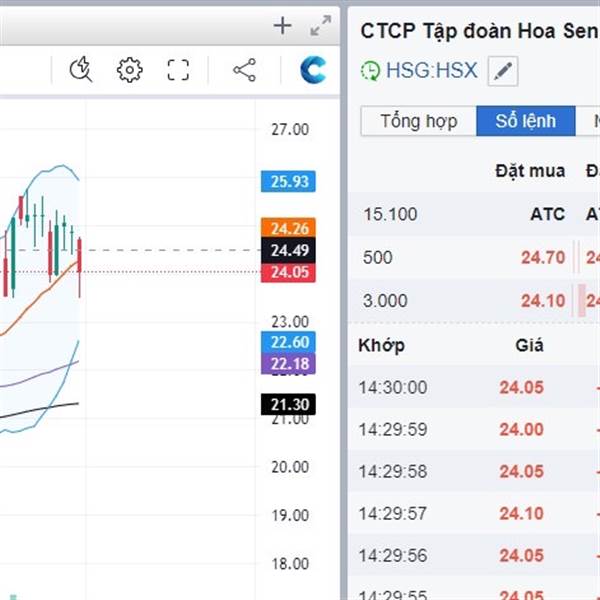The image size is (600, 600).
Task: Click the 21.30 black price label
Action: coord(288,404)
